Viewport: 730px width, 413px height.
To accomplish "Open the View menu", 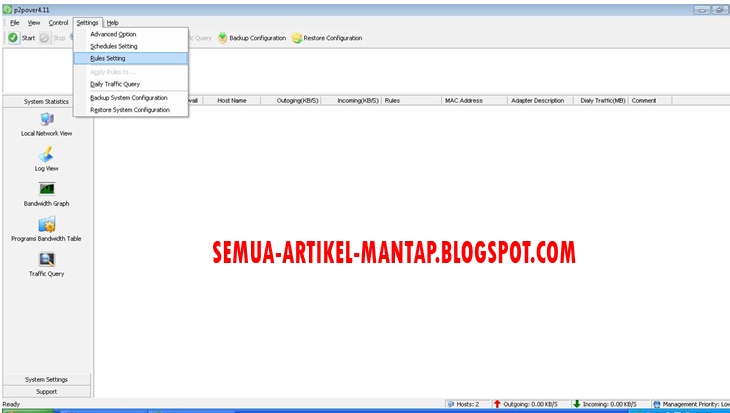I will pyautogui.click(x=34, y=22).
